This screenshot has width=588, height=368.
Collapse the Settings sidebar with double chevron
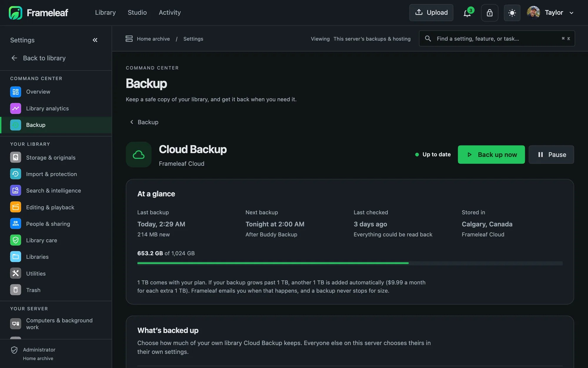click(x=95, y=40)
